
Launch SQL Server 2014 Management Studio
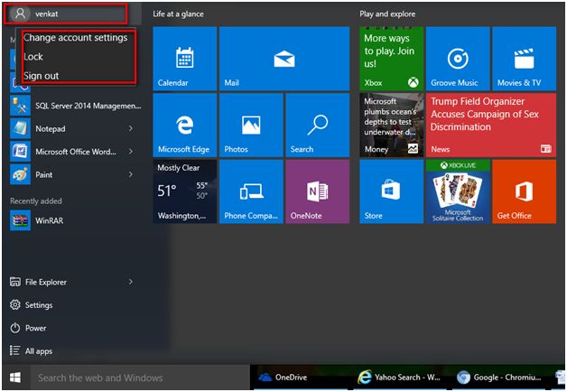tap(75, 106)
